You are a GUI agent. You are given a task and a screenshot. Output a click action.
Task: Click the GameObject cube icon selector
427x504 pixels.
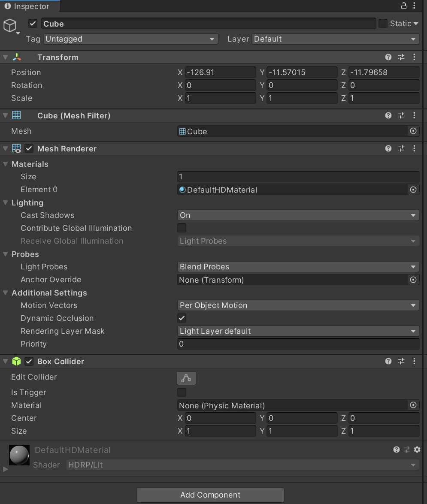[x=11, y=26]
